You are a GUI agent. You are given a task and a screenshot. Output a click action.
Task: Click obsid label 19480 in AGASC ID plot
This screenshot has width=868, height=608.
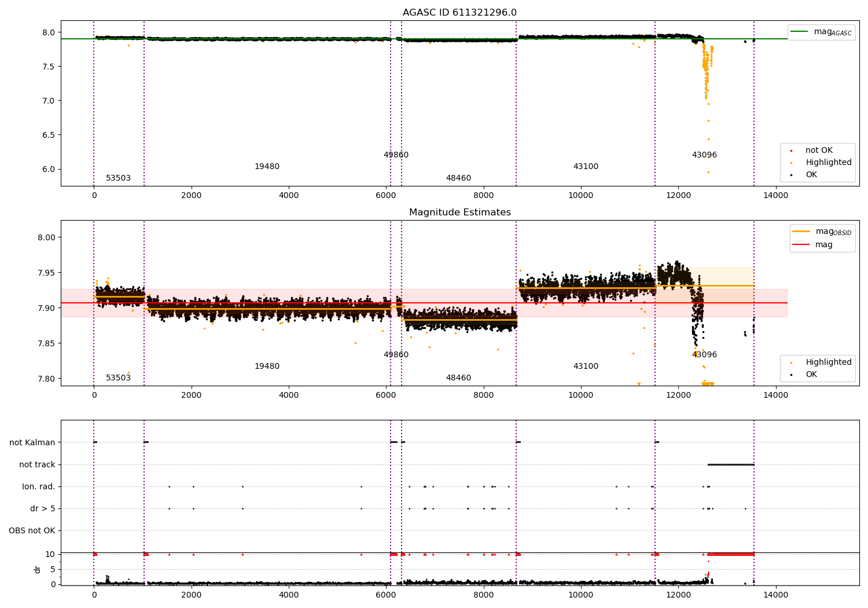(267, 166)
